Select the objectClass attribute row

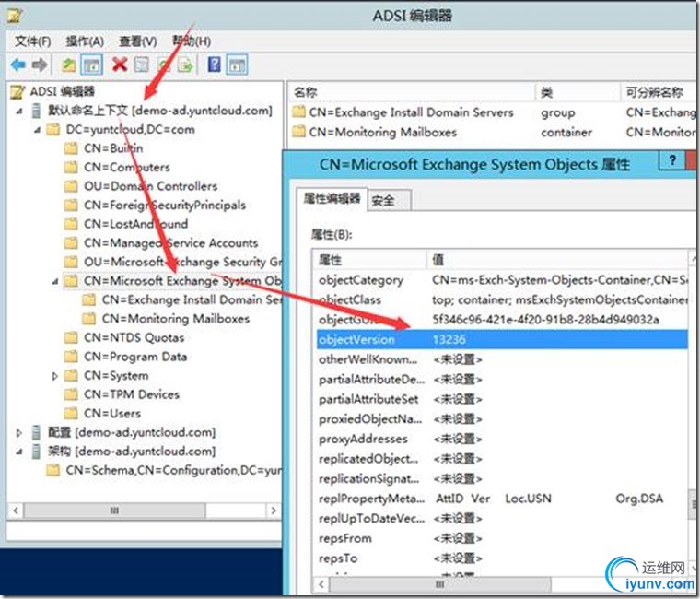pos(502,299)
